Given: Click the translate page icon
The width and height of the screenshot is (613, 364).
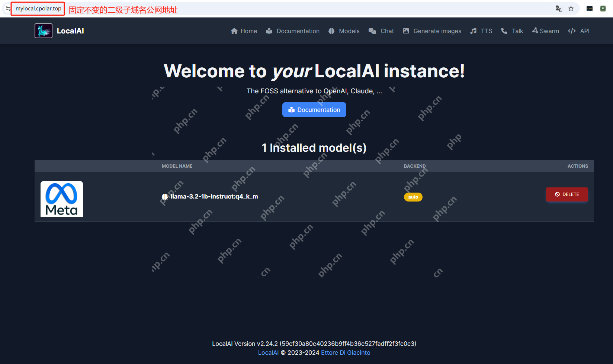Looking at the screenshot, I should pyautogui.click(x=559, y=9).
